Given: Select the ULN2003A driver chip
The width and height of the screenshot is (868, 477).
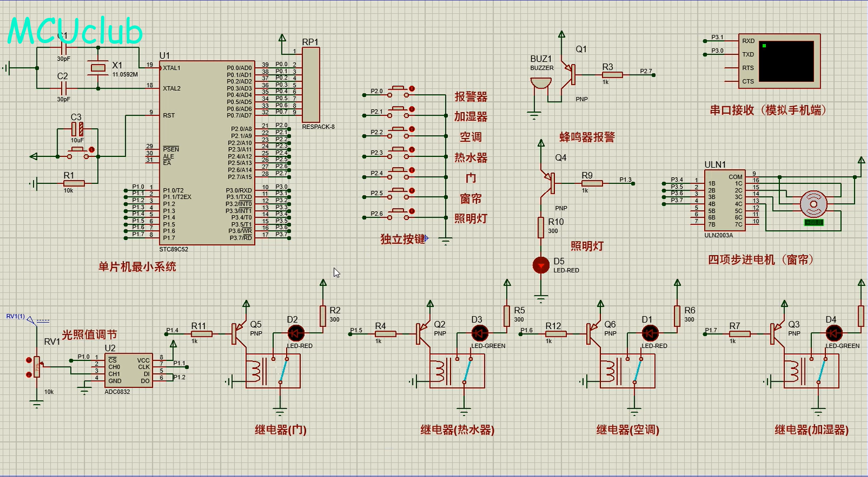Looking at the screenshot, I should point(725,200).
